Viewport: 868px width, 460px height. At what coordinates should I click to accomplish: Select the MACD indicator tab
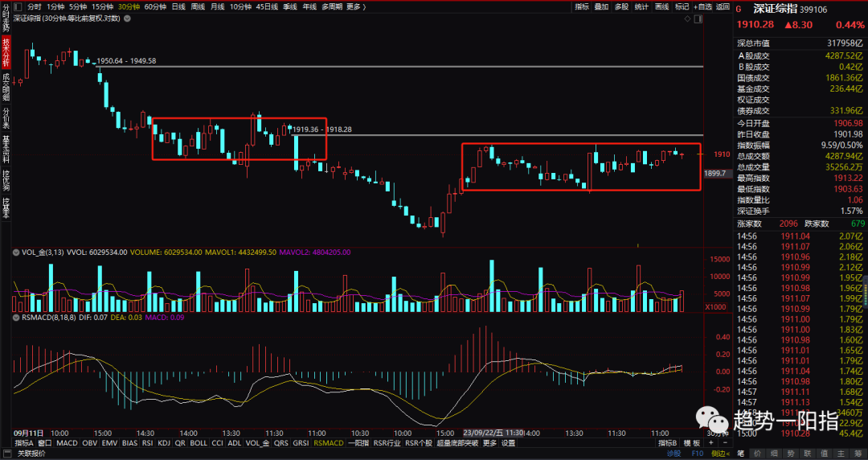click(67, 443)
